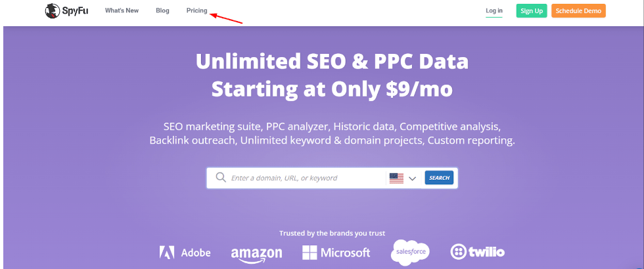The height and width of the screenshot is (269, 644).
Task: Expand the country selector chevron
Action: tap(413, 178)
